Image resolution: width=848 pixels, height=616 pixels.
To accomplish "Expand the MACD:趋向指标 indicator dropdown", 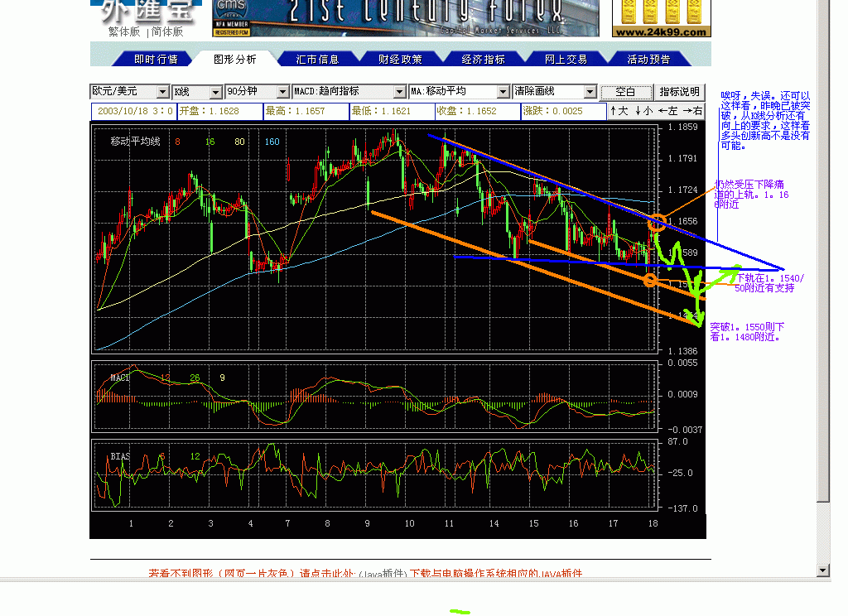I will [400, 92].
